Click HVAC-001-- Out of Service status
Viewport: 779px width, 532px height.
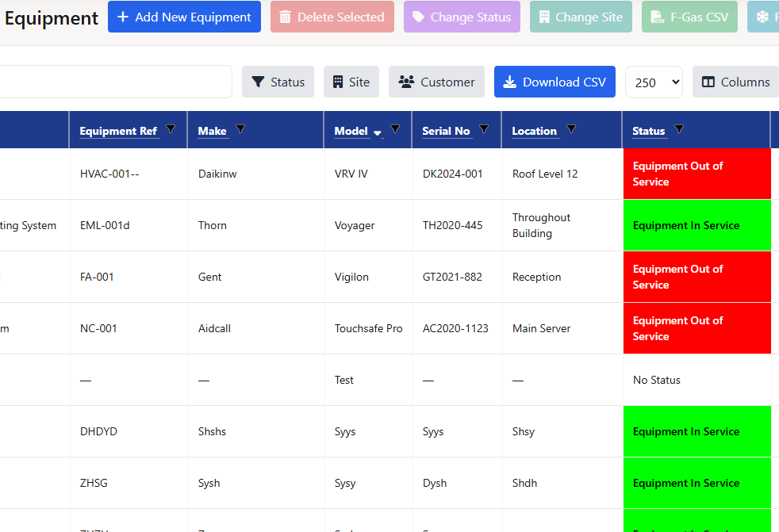coord(697,174)
